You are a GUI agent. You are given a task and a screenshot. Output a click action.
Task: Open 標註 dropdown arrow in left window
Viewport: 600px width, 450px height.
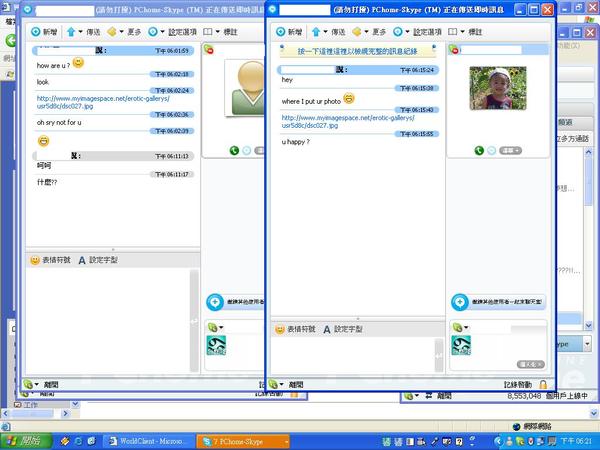(217, 32)
